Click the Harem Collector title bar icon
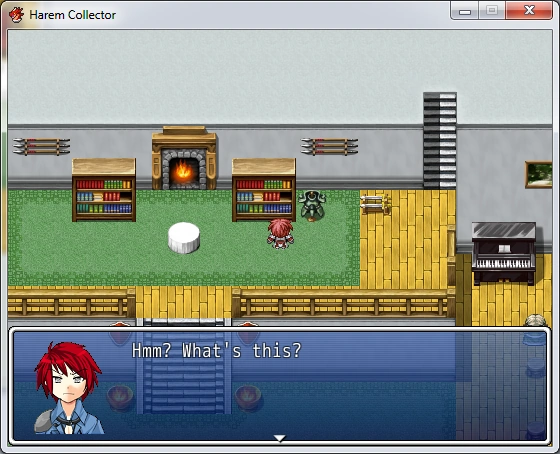Screen dimensions: 560x454 tap(16, 15)
